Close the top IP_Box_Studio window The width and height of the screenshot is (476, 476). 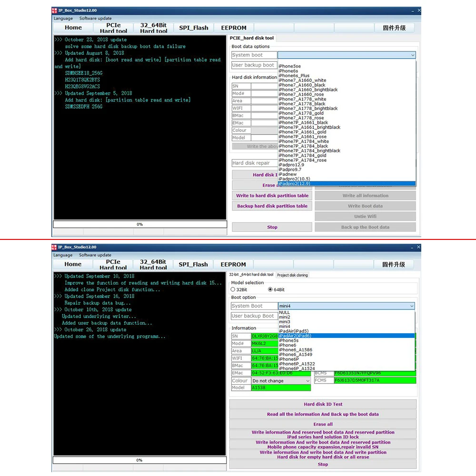419,10
